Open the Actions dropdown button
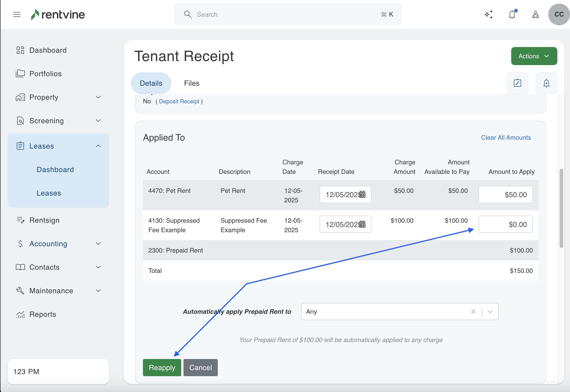Viewport: 570px width, 392px height. click(534, 56)
